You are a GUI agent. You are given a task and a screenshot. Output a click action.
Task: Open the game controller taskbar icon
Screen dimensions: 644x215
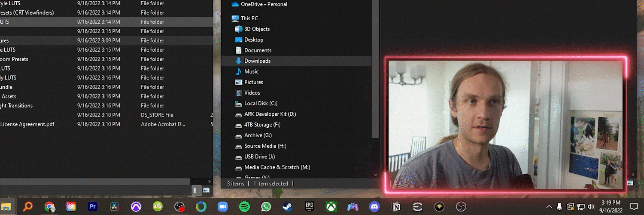[x=352, y=207]
